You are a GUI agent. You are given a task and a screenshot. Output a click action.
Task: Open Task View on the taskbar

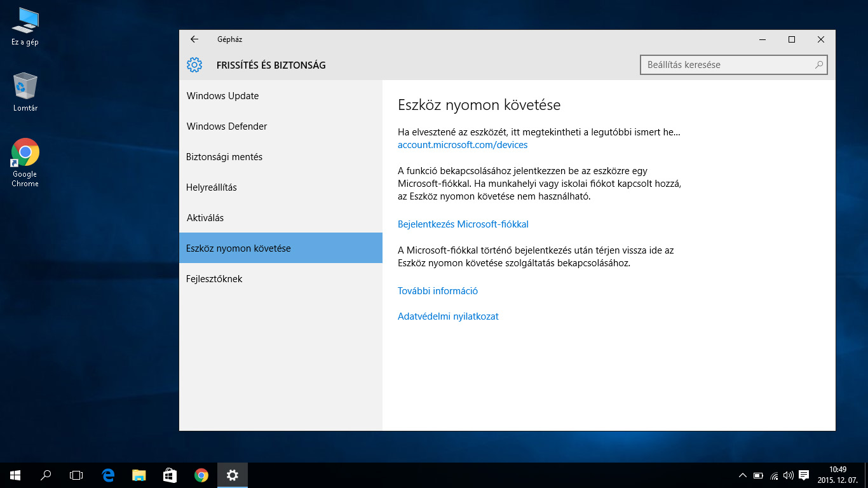pyautogui.click(x=76, y=475)
